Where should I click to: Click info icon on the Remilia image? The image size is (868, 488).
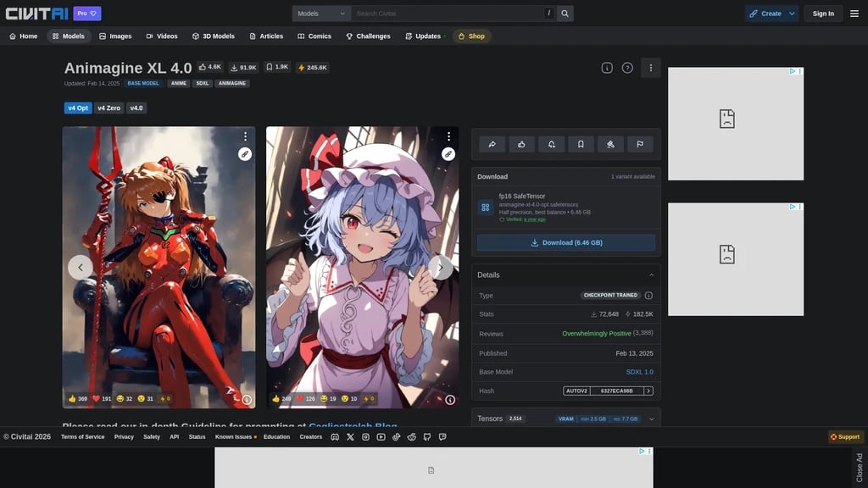450,400
